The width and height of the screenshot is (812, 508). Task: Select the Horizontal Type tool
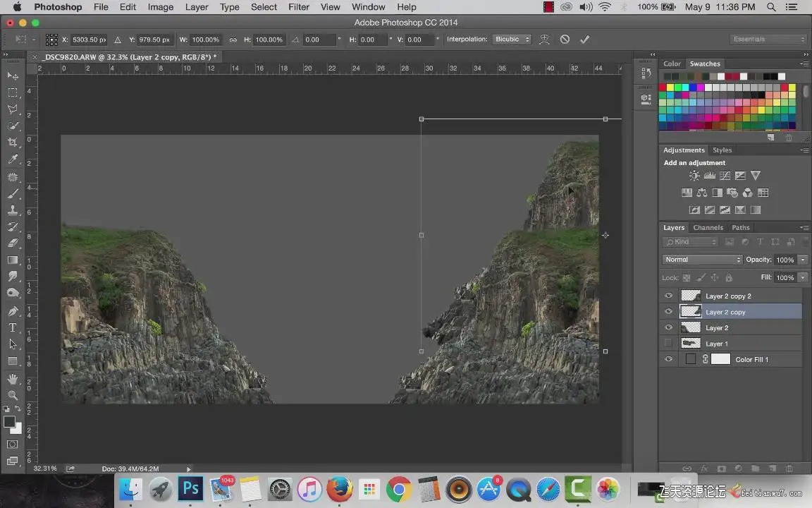pos(13,327)
